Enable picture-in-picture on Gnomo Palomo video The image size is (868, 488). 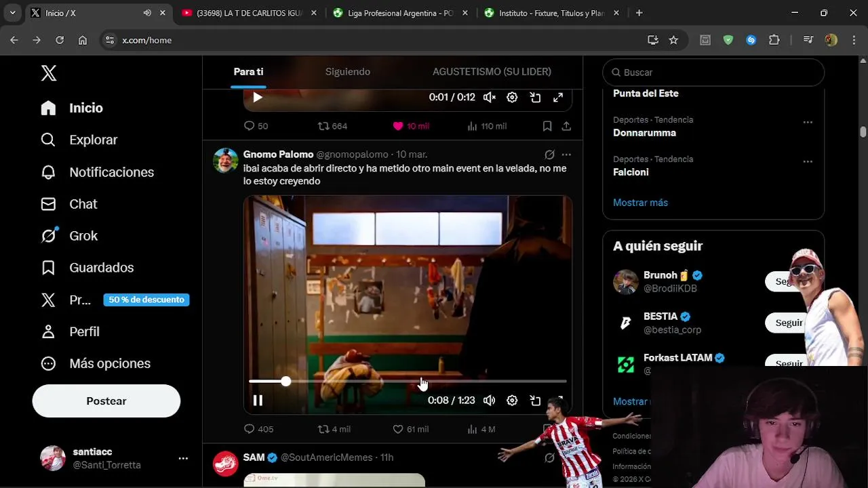coord(536,401)
